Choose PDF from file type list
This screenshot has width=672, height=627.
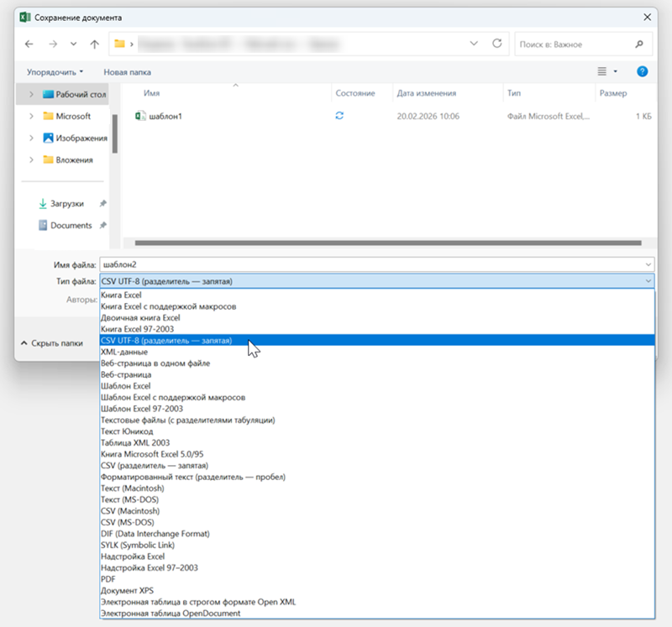pyautogui.click(x=108, y=578)
